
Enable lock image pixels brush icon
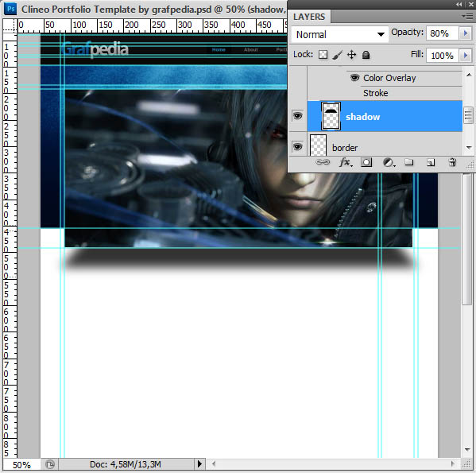click(337, 55)
